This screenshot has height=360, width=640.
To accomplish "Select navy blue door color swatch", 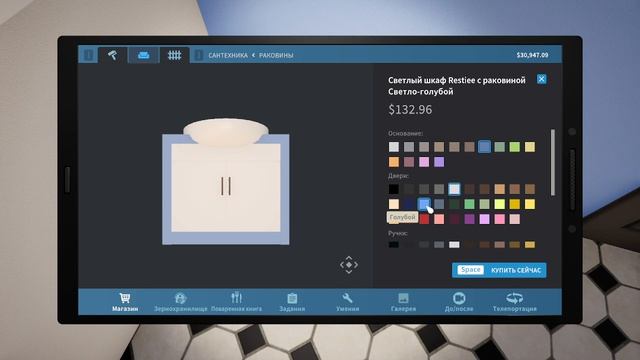I will point(409,204).
